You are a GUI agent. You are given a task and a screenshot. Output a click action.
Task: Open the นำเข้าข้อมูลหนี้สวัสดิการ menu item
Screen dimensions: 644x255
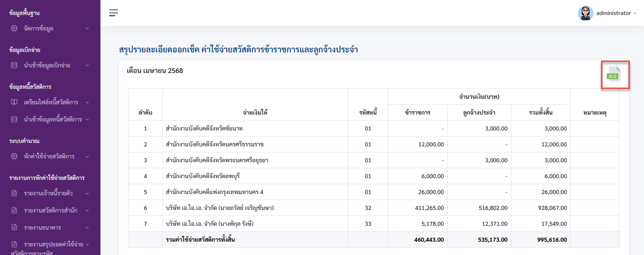tap(50, 119)
